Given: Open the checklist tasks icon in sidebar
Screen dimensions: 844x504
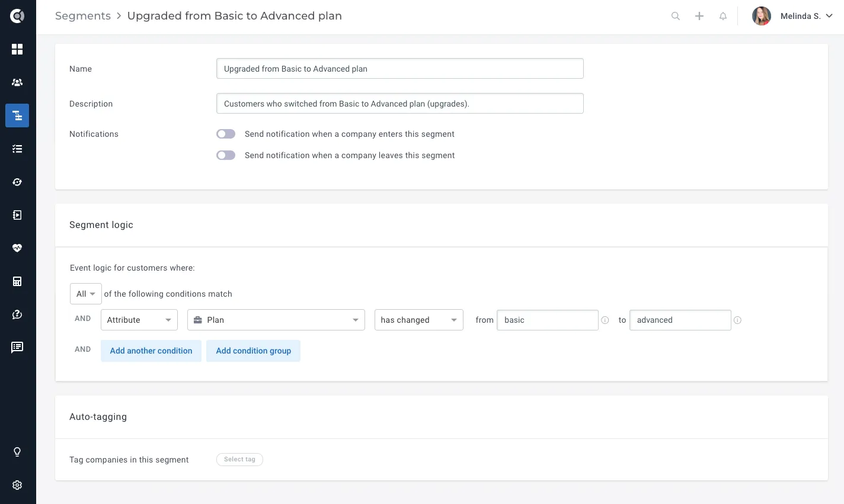Looking at the screenshot, I should click(17, 149).
